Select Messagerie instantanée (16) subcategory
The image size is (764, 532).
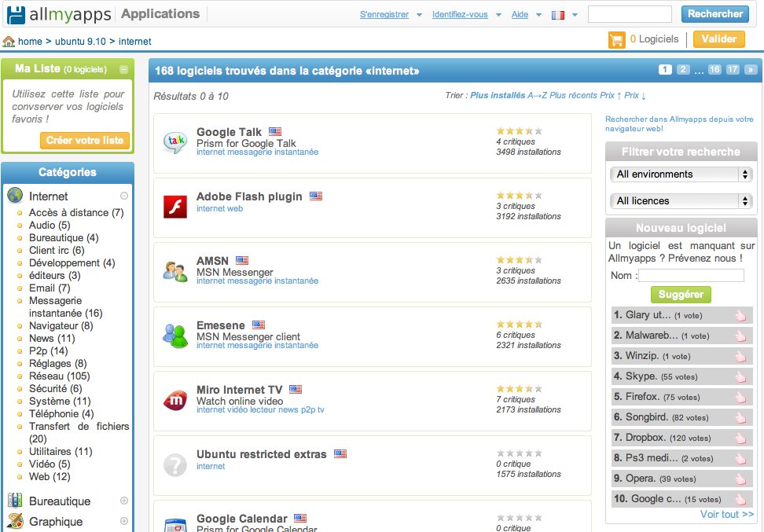(66, 307)
